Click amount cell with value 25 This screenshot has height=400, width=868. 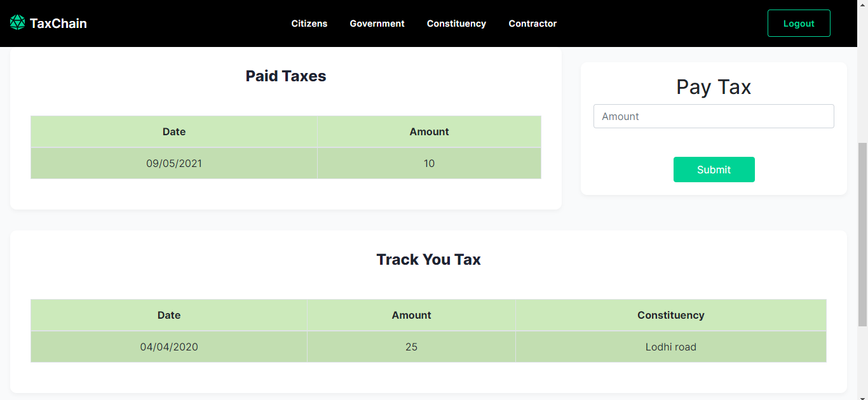click(x=411, y=347)
